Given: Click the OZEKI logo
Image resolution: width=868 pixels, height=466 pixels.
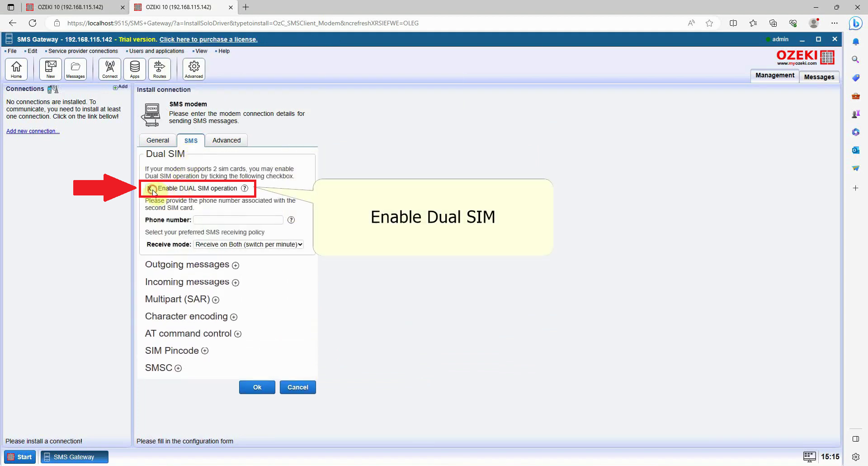Looking at the screenshot, I should (806, 57).
